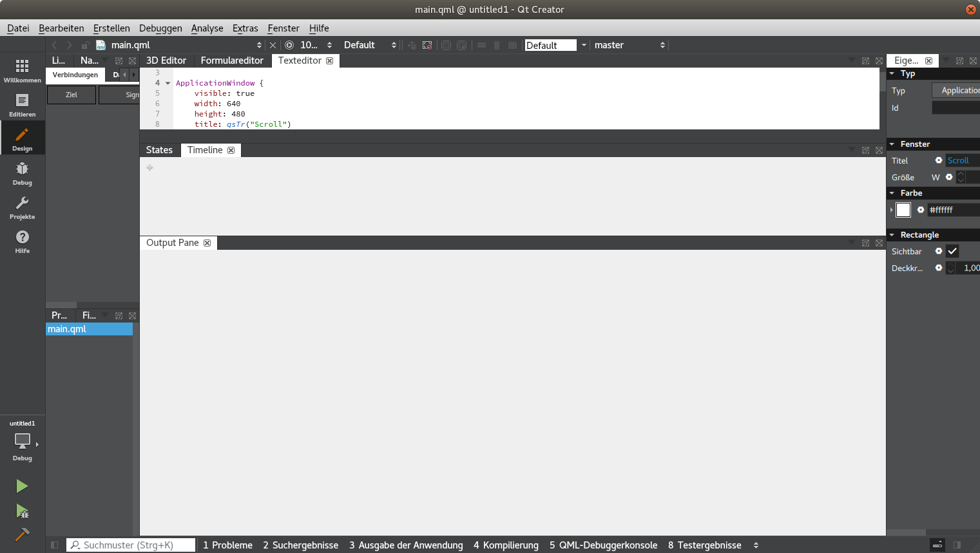Open the Willkommen mode

[x=22, y=71]
